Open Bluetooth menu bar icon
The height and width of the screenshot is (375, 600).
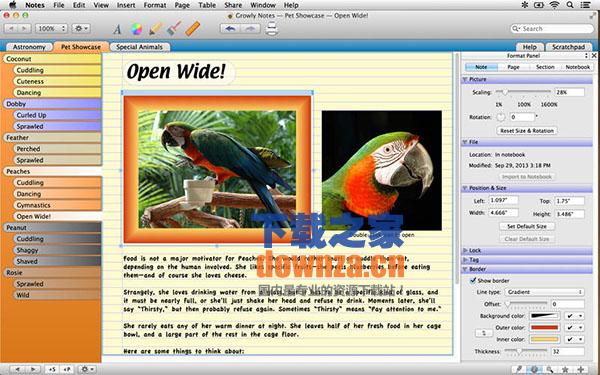tap(524, 5)
